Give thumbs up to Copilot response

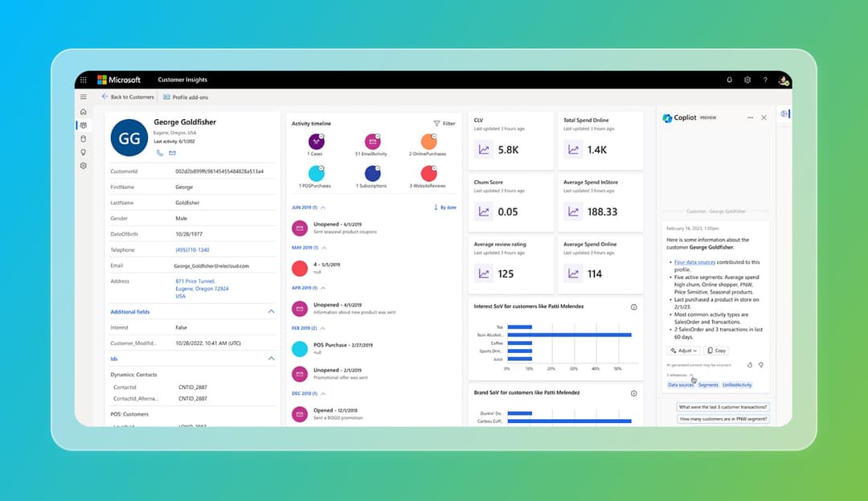pyautogui.click(x=750, y=364)
